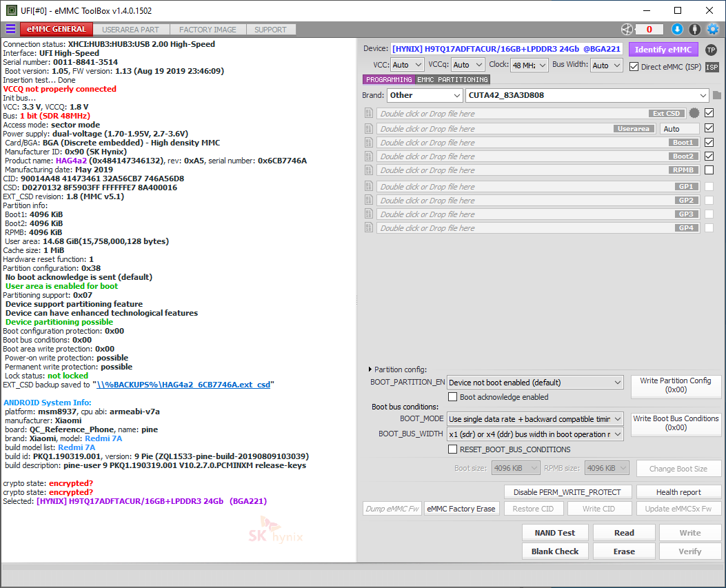Click the ISP pinout icon
Image resolution: width=726 pixels, height=588 pixels.
click(712, 67)
